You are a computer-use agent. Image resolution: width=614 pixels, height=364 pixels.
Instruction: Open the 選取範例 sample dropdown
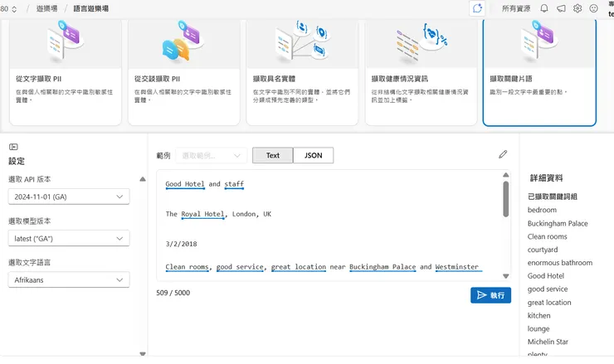[x=212, y=155]
